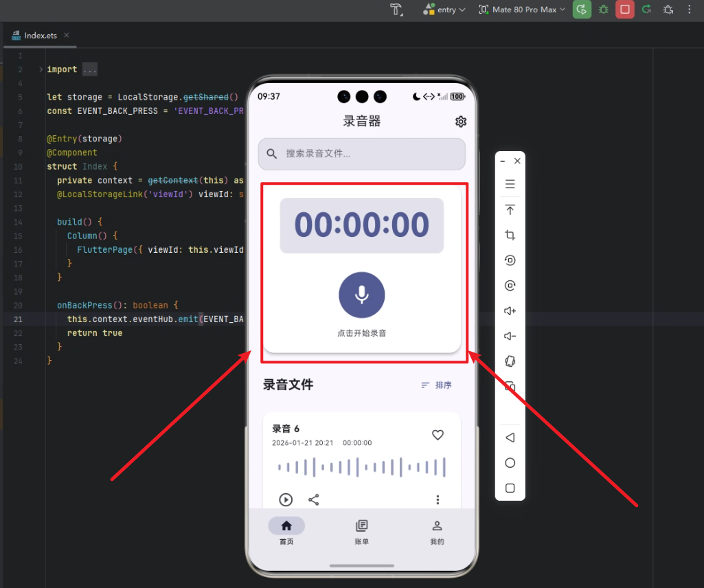Click the 排序 sort button
Viewport: 704px width, 588px height.
coord(436,385)
